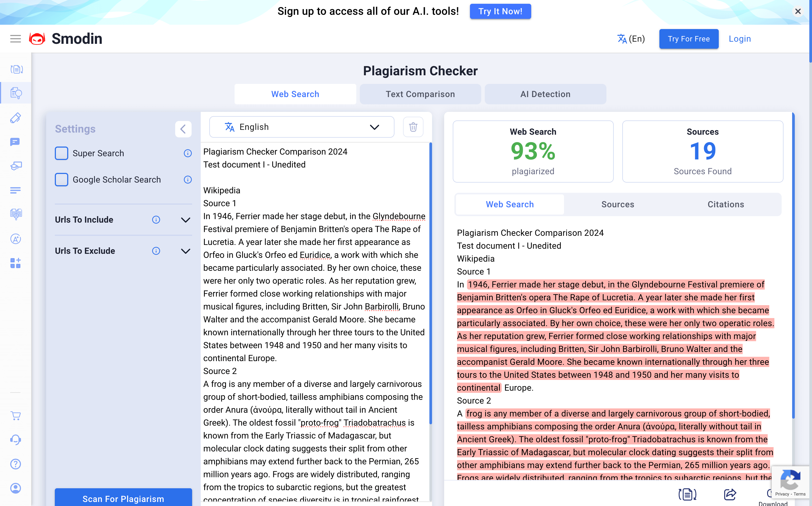Click the Try It Now! button

click(500, 11)
